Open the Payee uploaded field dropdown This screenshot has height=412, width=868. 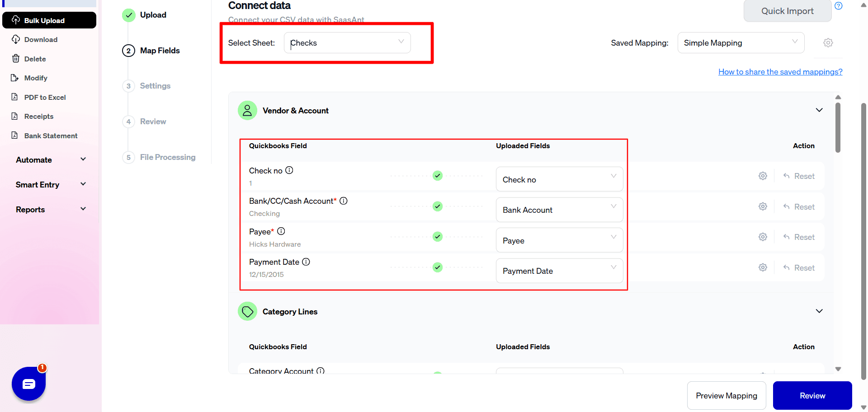[560, 240]
